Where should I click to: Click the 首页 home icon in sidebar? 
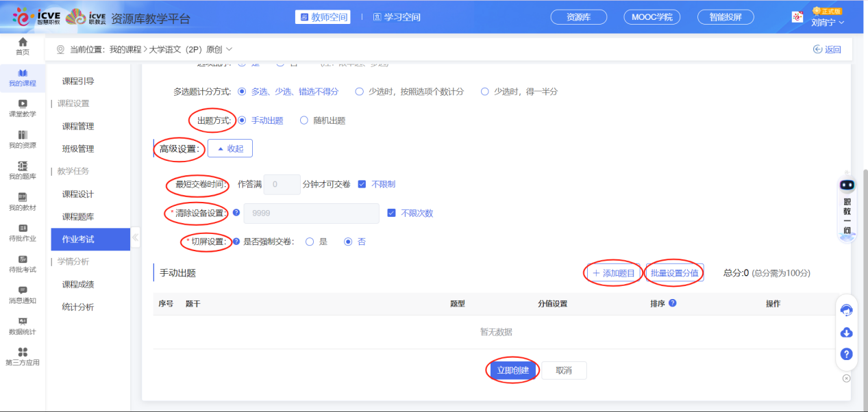click(23, 43)
